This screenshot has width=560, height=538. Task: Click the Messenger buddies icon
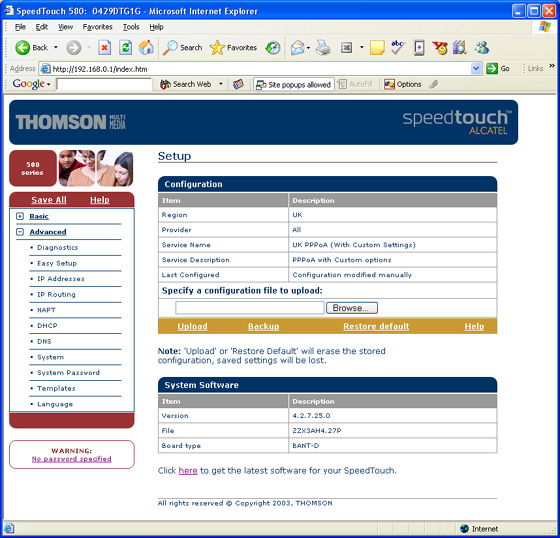(482, 47)
